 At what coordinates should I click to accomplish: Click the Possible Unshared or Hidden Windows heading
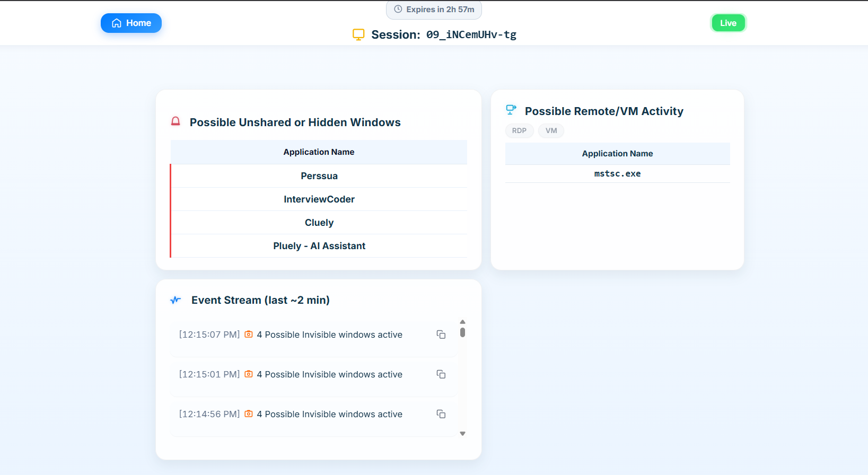[x=295, y=122]
